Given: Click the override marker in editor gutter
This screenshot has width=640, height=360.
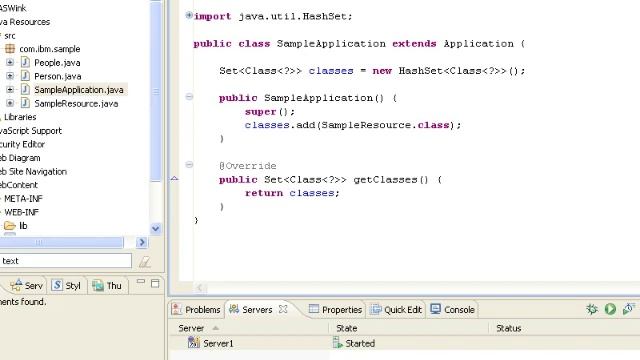Looking at the screenshot, I should 174,178.
